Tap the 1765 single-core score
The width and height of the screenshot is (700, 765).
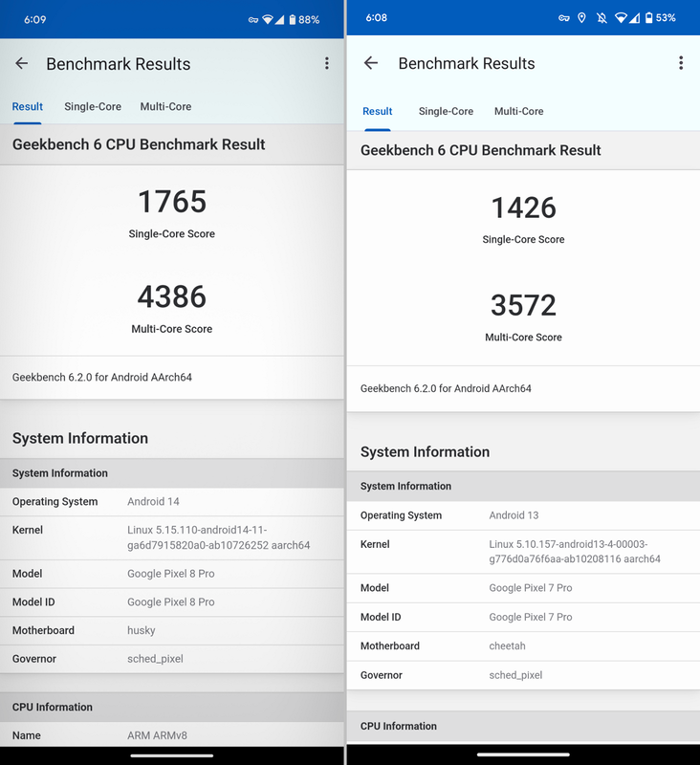(x=172, y=202)
